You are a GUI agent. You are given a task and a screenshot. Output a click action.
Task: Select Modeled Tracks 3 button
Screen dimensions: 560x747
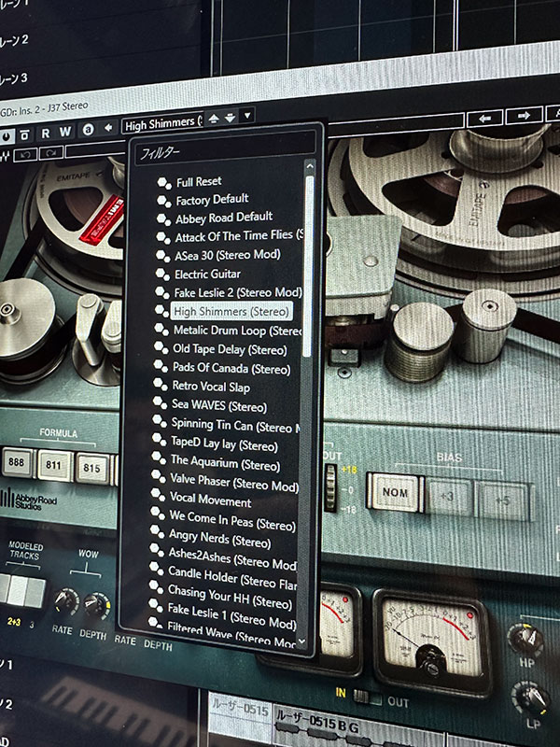tap(35, 594)
